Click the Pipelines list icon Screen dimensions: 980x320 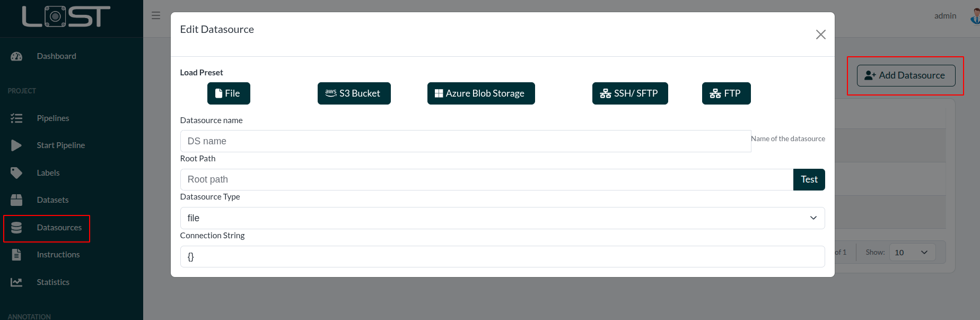(16, 118)
